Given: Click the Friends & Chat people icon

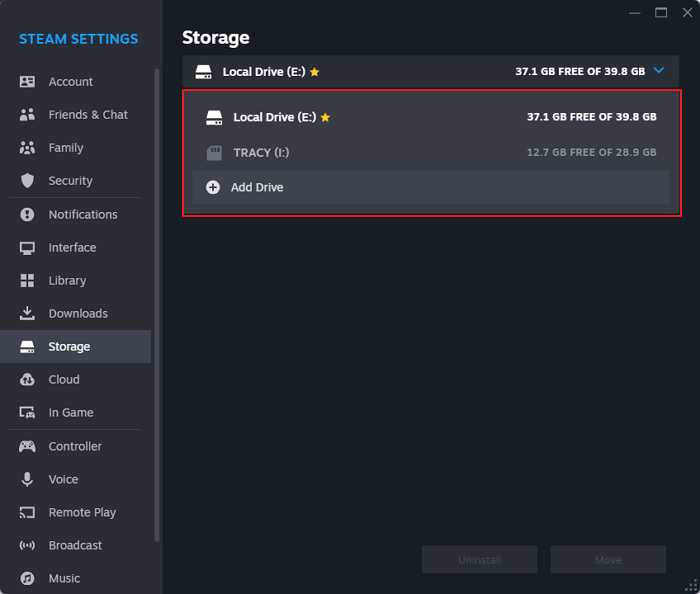Looking at the screenshot, I should pos(27,115).
